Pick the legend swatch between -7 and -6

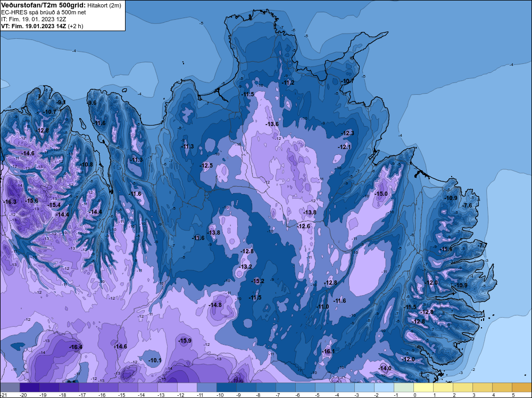285,387
